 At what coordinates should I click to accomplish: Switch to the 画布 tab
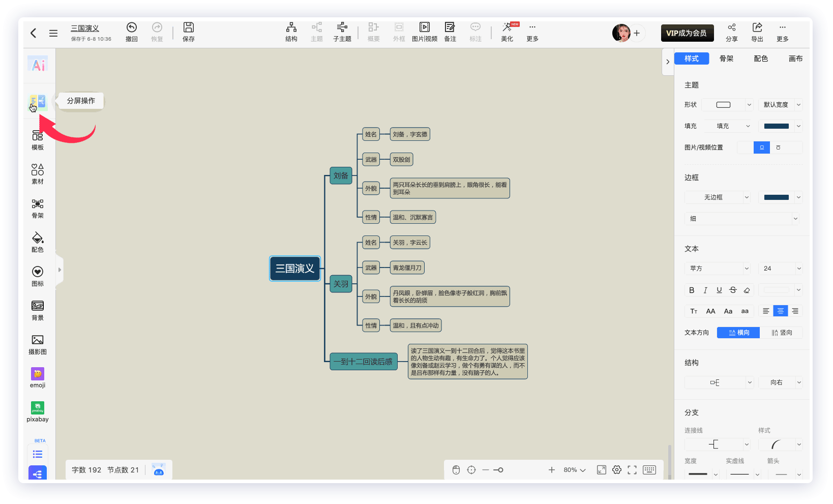[x=795, y=58]
